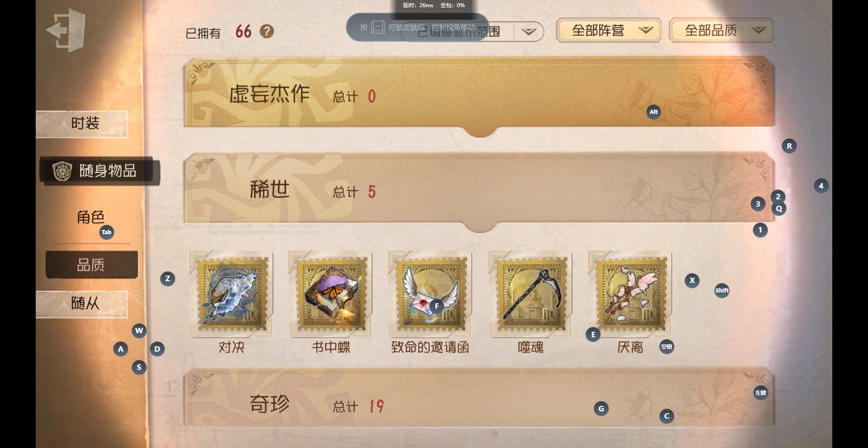Select the 致命的邀请函 accessory stamp
The width and height of the screenshot is (868, 448).
[430, 294]
